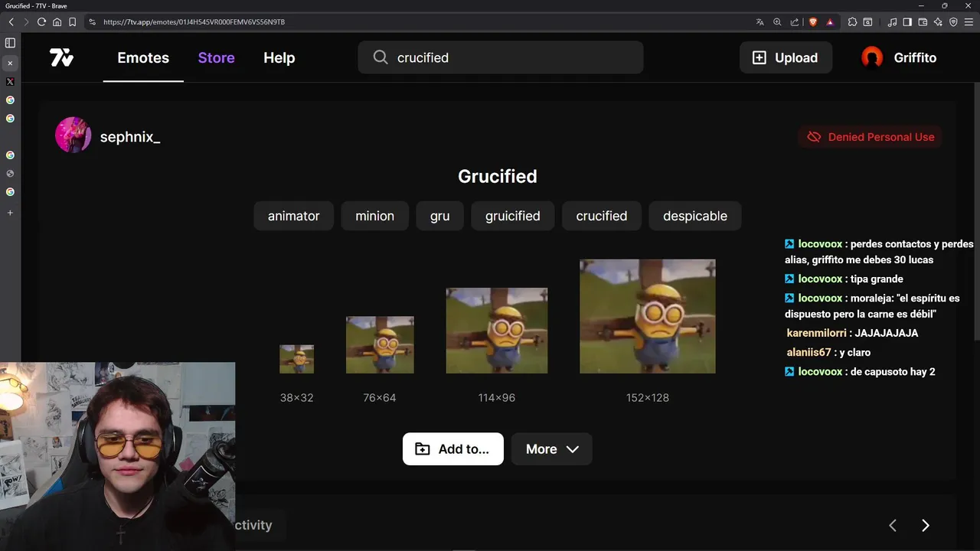
Task: Select the gru tag
Action: 439,216
